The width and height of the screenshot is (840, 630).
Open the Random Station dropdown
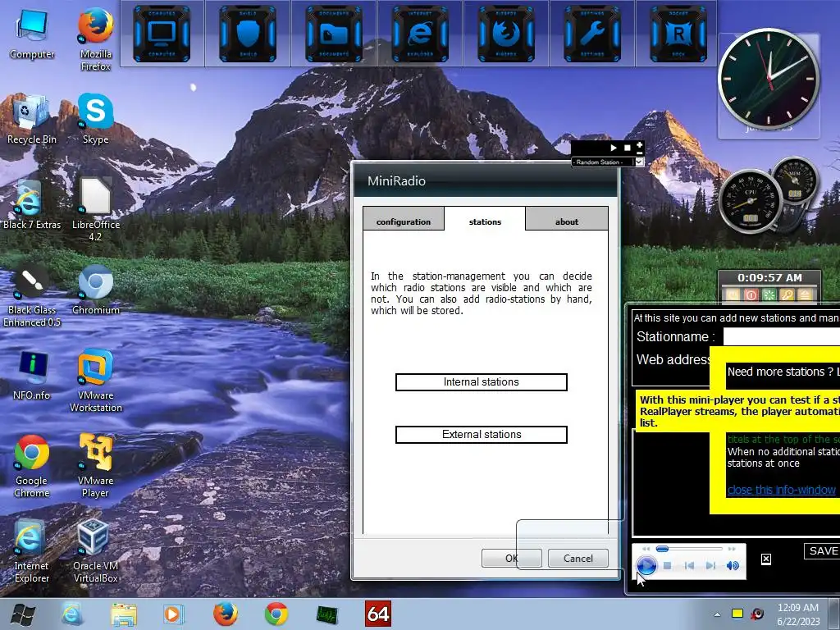tap(639, 162)
